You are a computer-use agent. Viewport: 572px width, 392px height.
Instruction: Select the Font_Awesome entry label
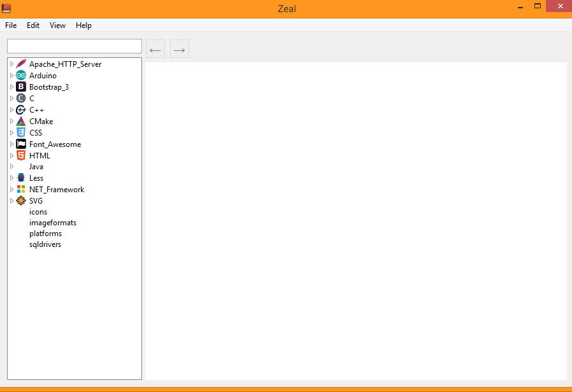tap(55, 144)
